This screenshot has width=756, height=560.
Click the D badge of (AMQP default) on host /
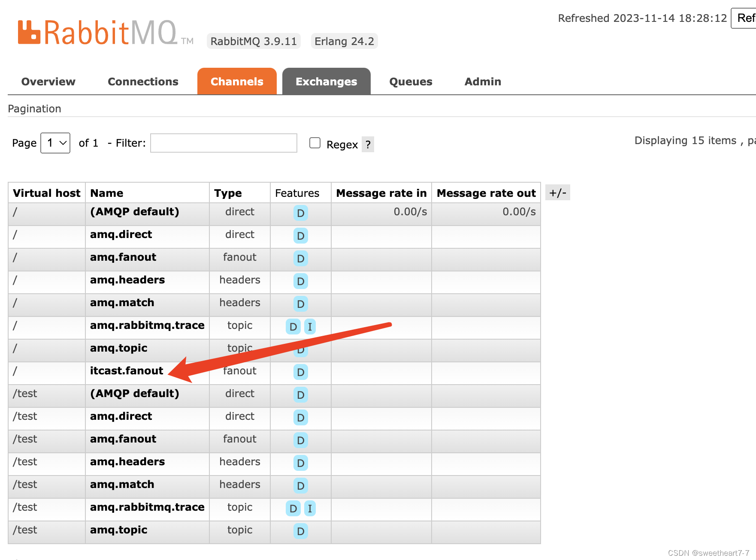pyautogui.click(x=301, y=213)
